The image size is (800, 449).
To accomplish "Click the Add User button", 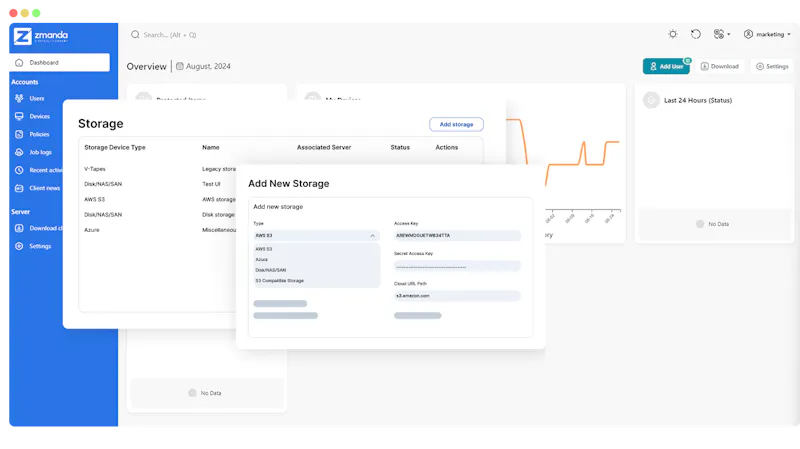I will (x=666, y=66).
